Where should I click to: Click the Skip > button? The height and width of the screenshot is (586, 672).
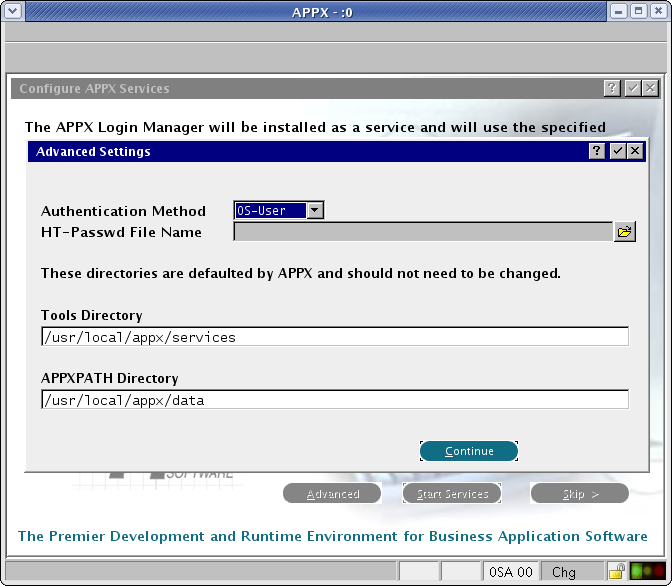[580, 494]
